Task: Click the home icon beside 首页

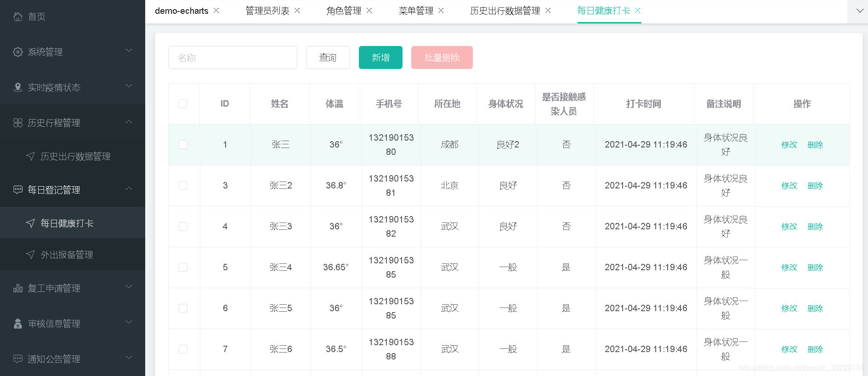Action: [18, 17]
